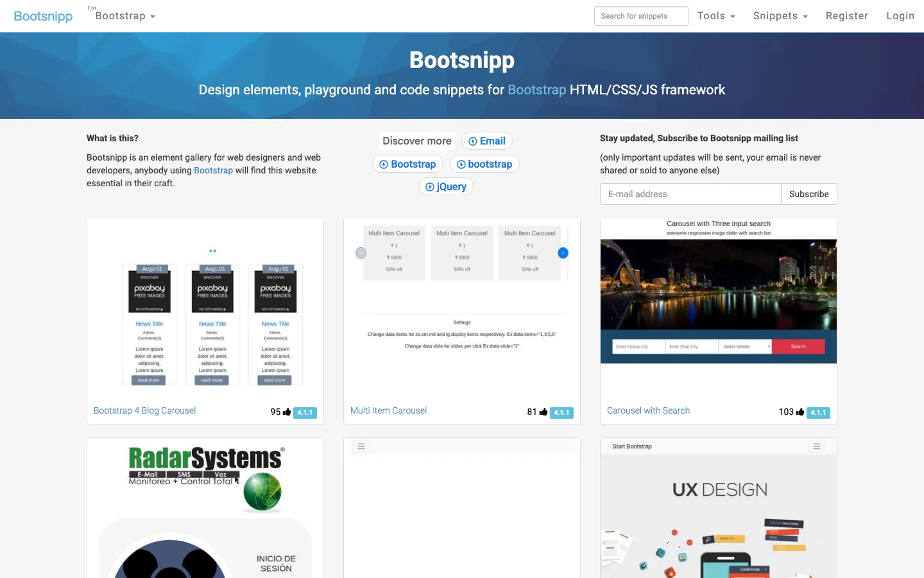
Task: Click 4.1.1 badge on Blog Carousel card
Action: pos(305,413)
